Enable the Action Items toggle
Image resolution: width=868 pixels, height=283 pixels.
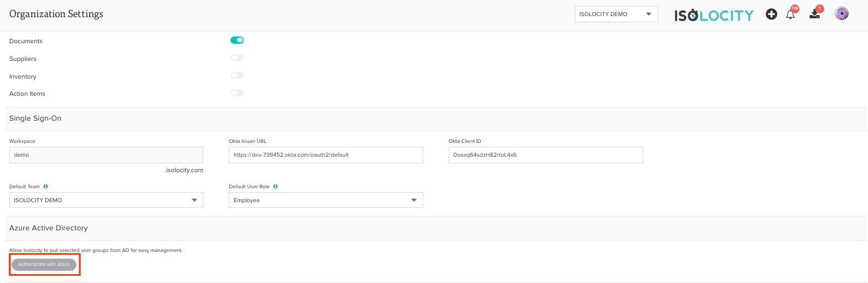tap(237, 93)
